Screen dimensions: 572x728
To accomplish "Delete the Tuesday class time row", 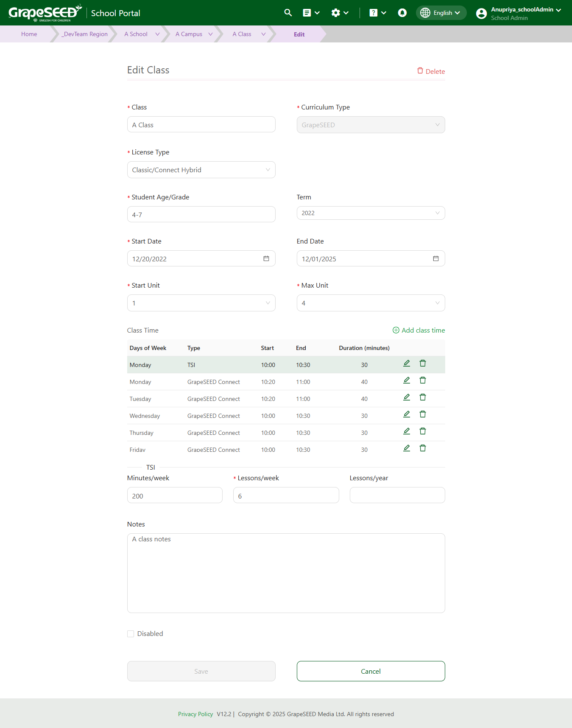I will tap(423, 397).
